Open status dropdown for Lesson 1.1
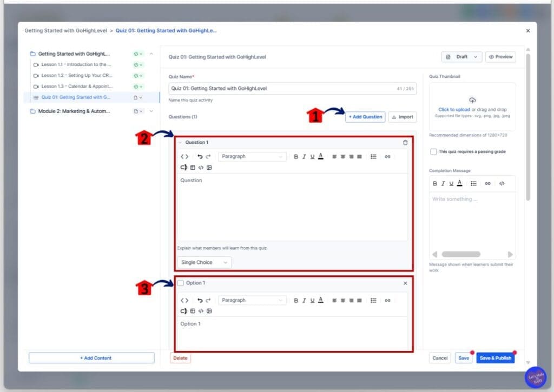Viewport: 554px width, 392px height. tap(138, 65)
